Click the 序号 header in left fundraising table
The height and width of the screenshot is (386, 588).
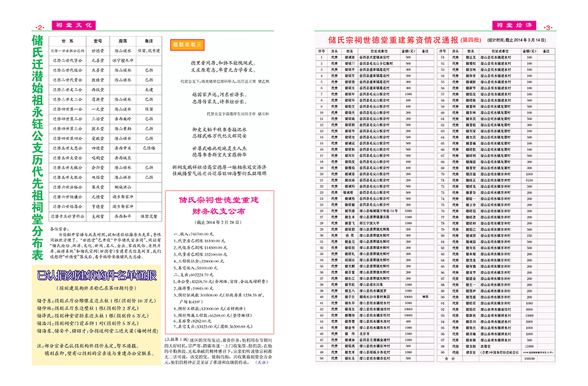coord(322,52)
